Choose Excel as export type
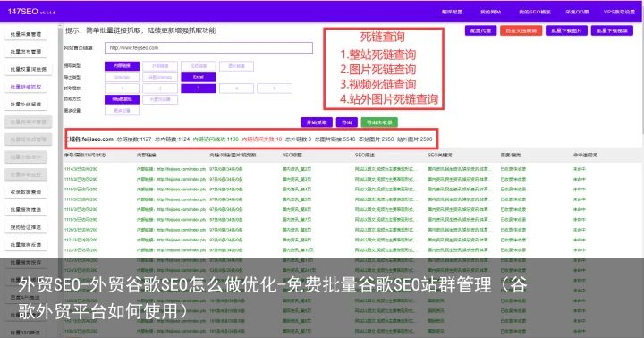 click(x=199, y=77)
